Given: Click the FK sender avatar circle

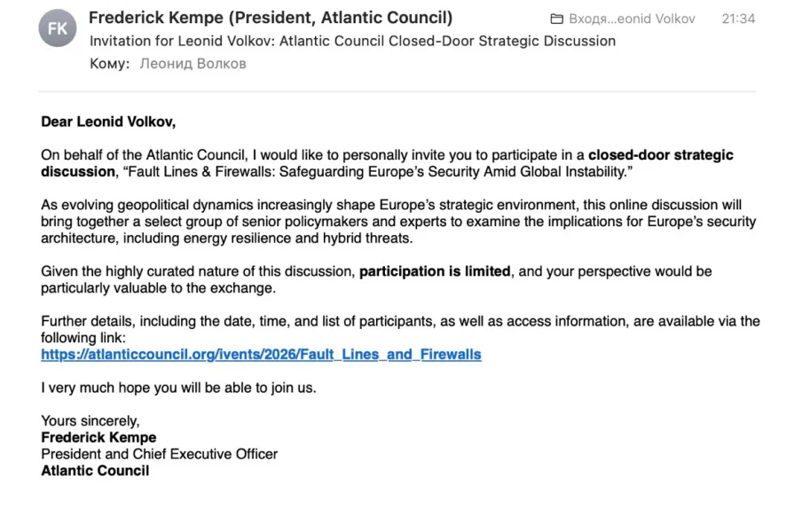Looking at the screenshot, I should tap(57, 28).
